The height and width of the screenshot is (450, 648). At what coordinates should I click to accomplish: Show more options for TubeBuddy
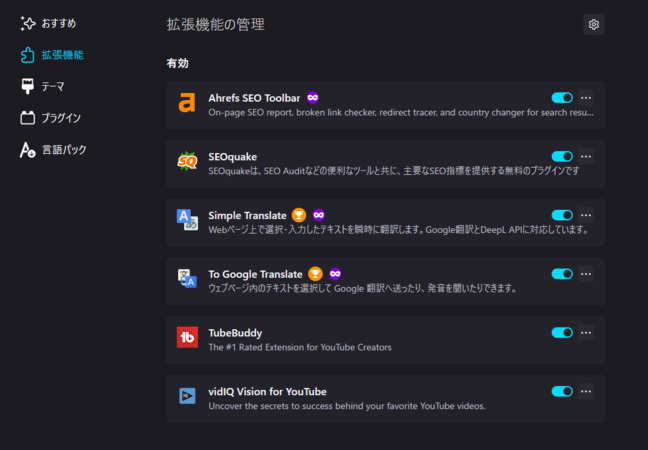point(586,333)
